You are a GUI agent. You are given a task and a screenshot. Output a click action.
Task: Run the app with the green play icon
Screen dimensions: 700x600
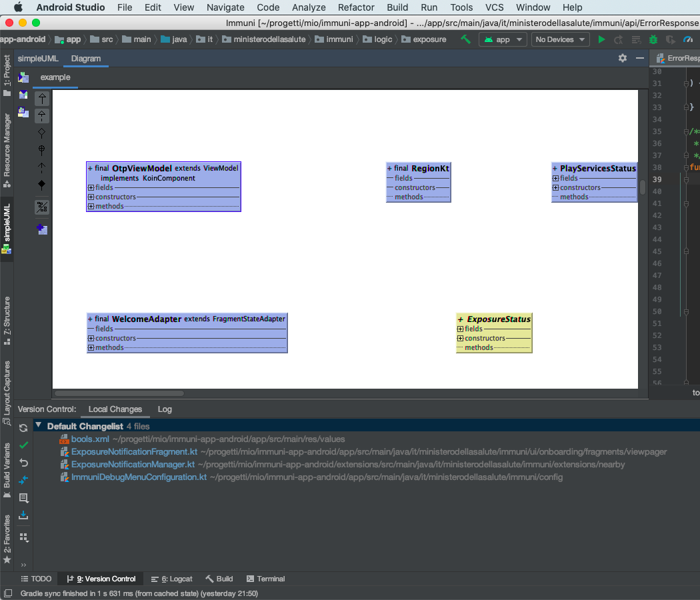[601, 39]
